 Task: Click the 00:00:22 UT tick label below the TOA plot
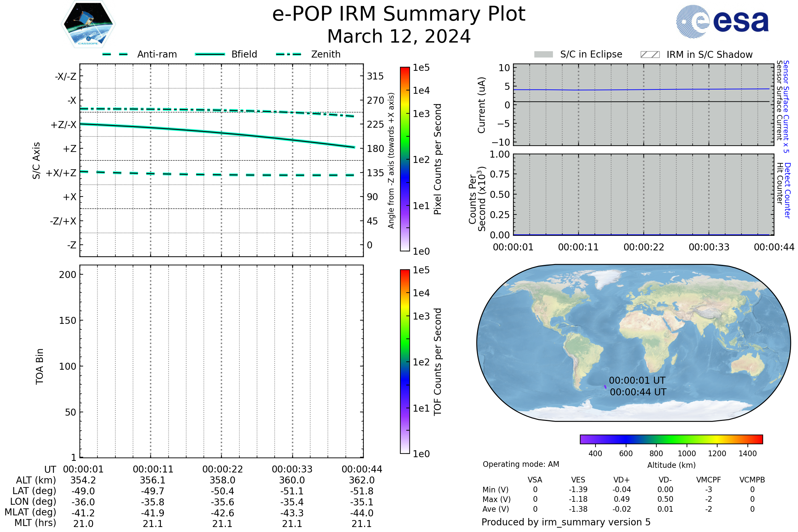(222, 469)
